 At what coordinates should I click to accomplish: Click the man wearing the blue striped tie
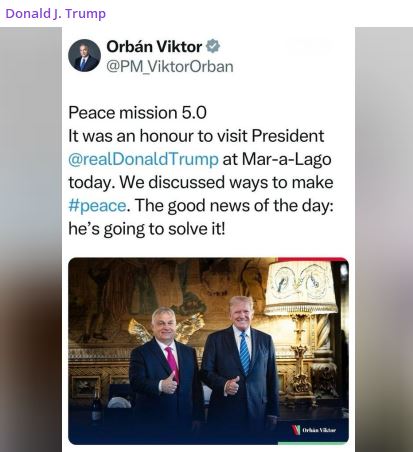click(x=241, y=367)
